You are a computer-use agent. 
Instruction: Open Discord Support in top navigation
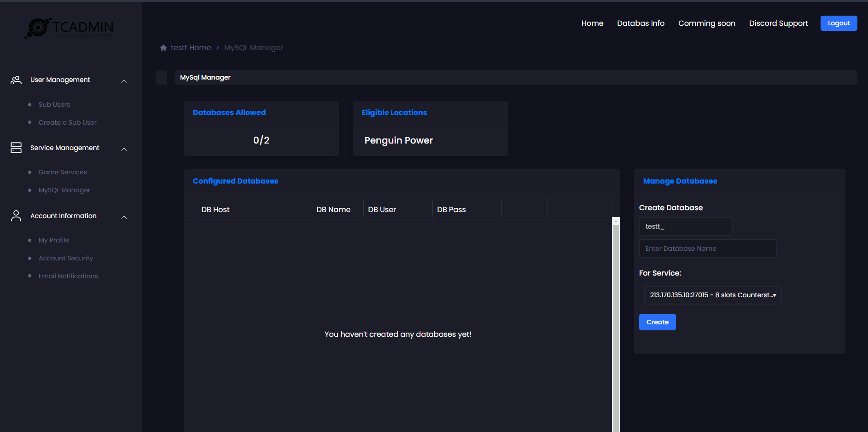point(778,23)
